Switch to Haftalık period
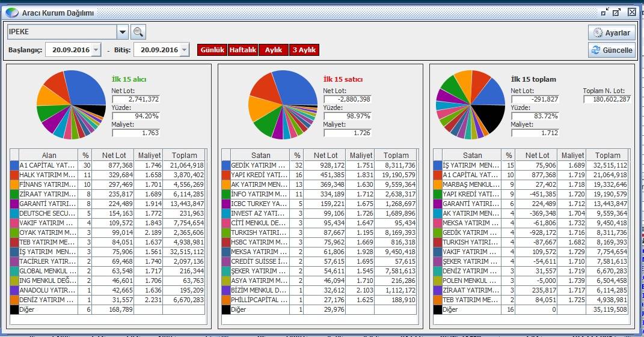Viewport: 644px width, 337px height. [x=242, y=50]
